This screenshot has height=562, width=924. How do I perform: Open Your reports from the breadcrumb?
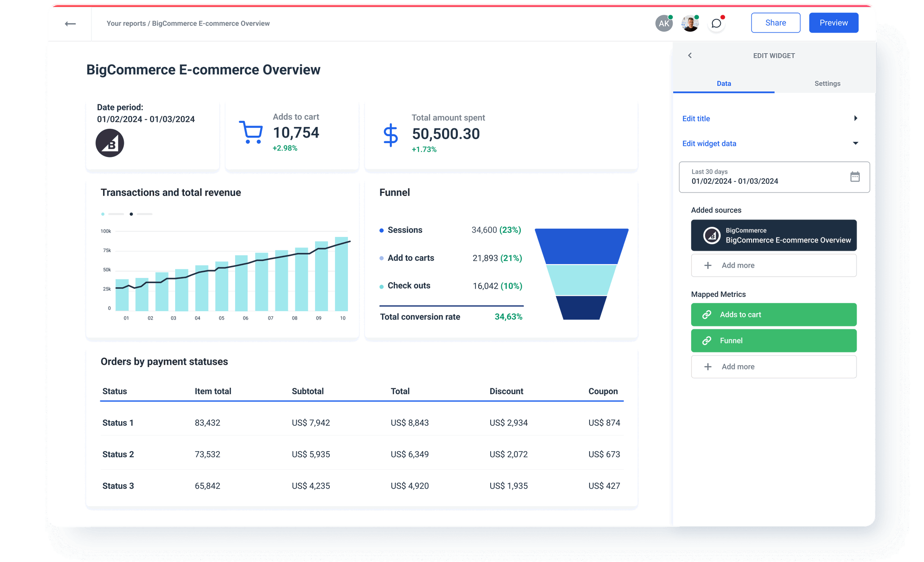(126, 23)
